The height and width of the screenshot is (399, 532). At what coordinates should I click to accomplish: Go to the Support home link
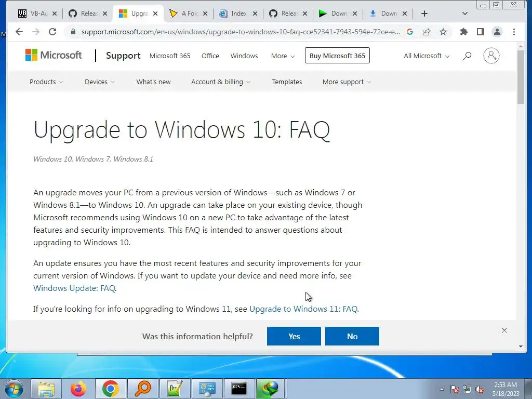pos(123,56)
